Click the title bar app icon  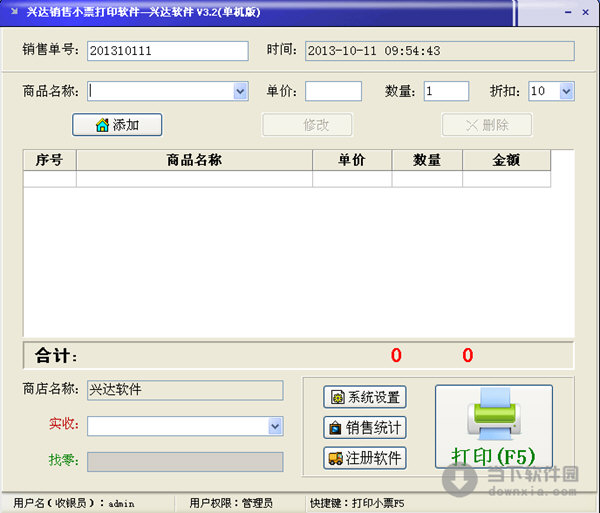[15, 11]
